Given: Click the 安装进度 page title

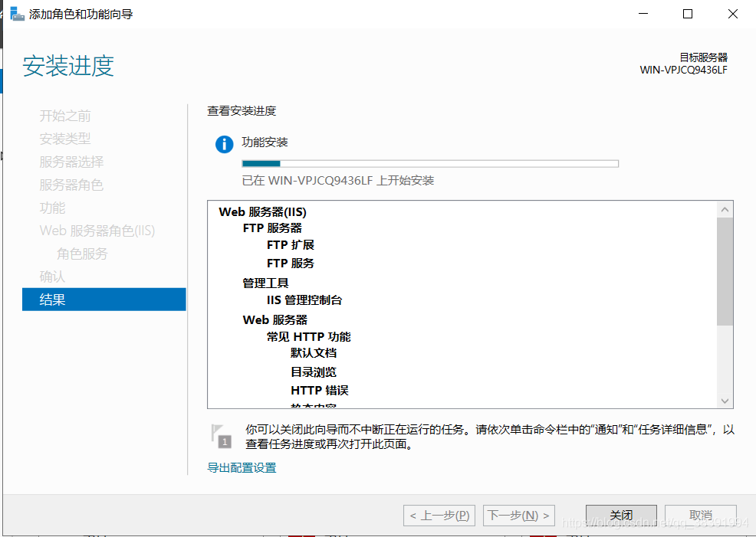Looking at the screenshot, I should point(68,66).
